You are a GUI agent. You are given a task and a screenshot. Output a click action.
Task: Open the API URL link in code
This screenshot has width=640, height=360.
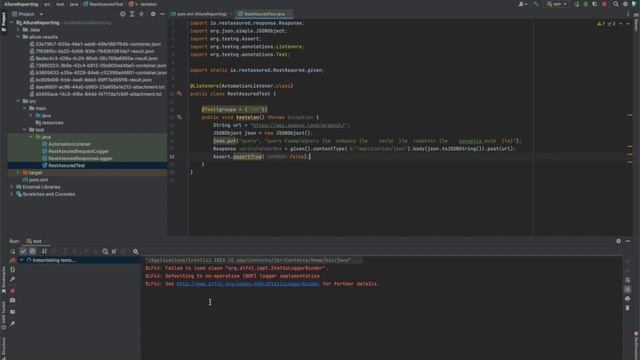[300, 125]
